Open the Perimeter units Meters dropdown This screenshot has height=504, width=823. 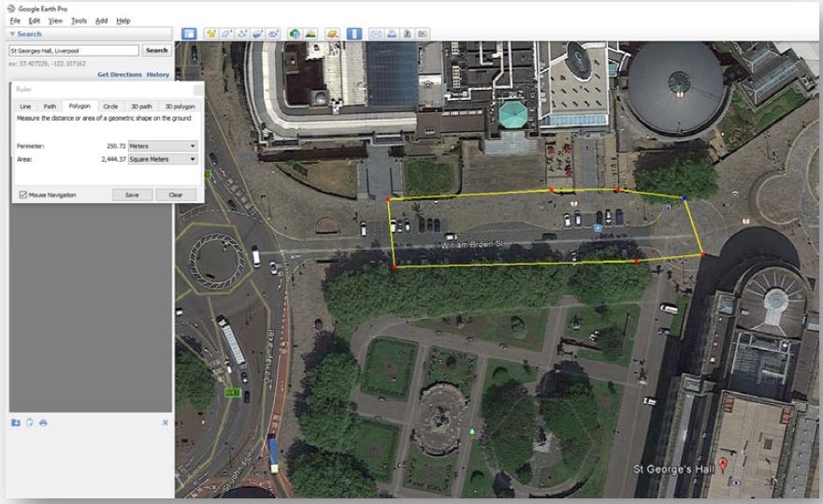(162, 146)
